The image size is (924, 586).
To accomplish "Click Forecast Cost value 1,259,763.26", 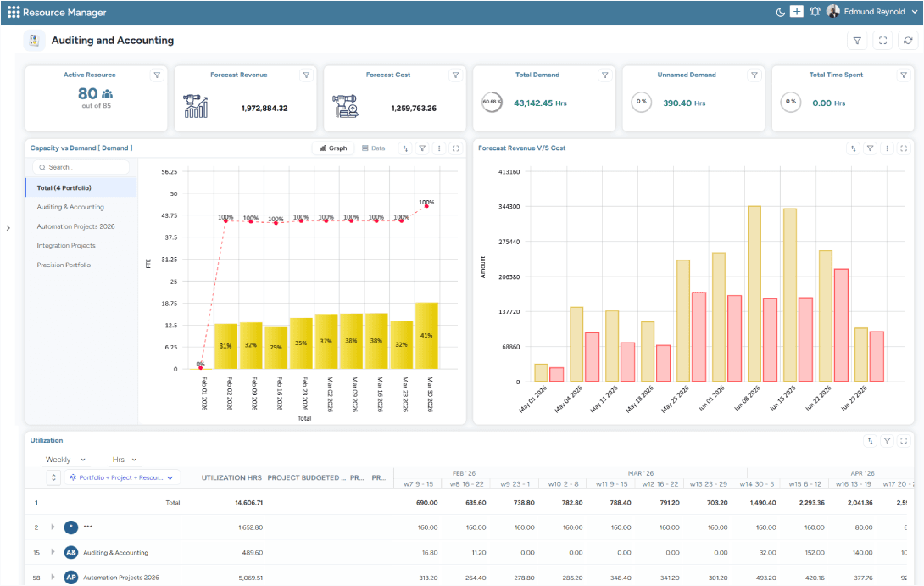I will tap(414, 109).
